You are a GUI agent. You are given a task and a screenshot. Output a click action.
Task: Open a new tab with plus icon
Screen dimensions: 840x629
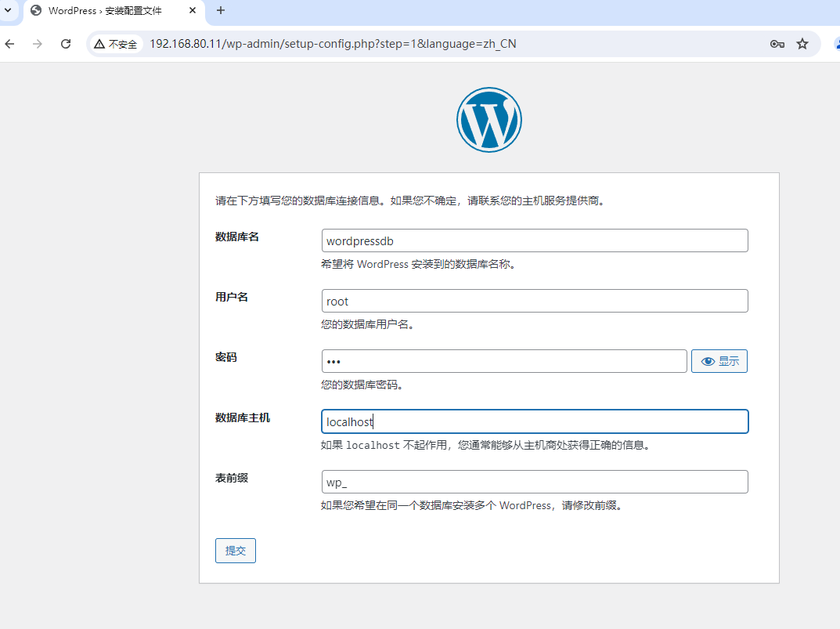tap(221, 10)
